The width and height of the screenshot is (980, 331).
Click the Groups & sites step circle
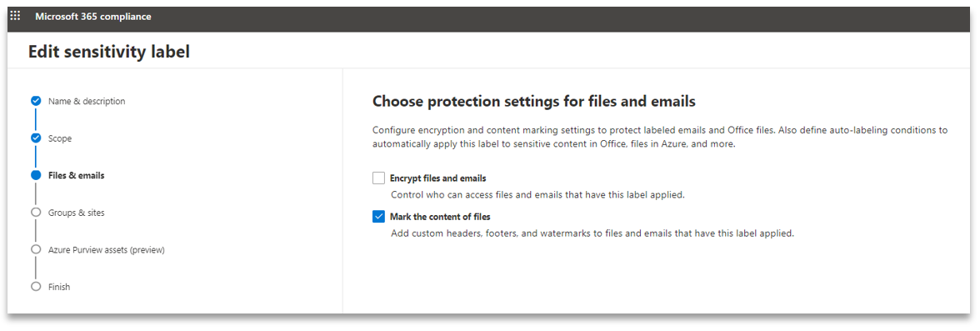coord(36,213)
